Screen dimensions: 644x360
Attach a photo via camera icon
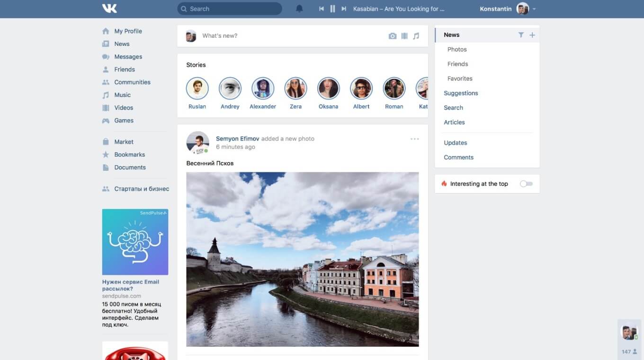click(x=392, y=36)
